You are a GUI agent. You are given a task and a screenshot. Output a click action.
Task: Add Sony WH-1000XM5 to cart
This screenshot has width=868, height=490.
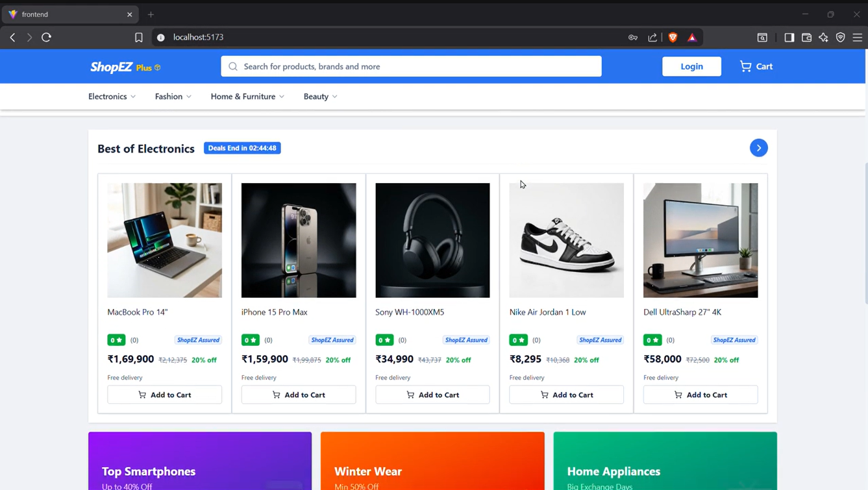click(x=432, y=395)
